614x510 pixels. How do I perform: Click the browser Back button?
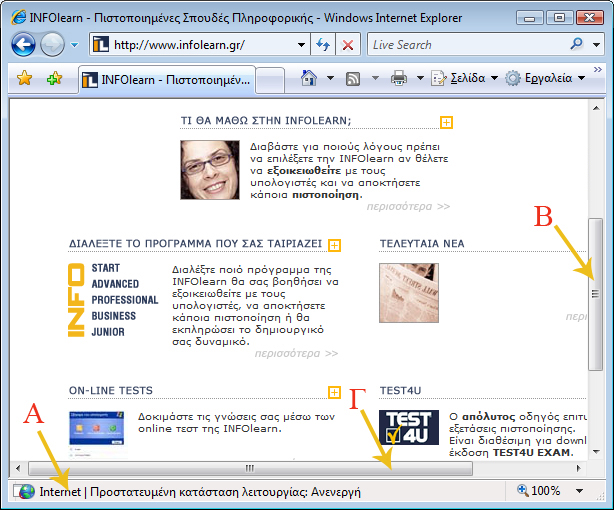point(23,45)
